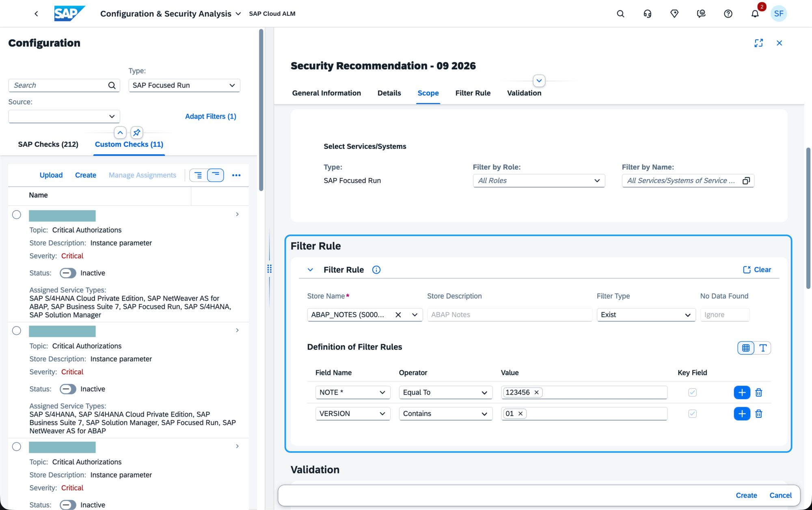Add a rule after the NOTE row

(742, 393)
